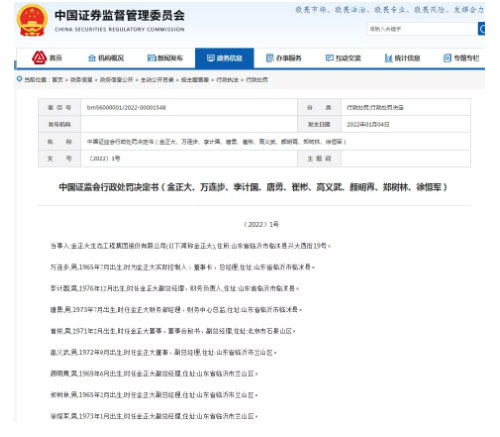Viewport: 500px width, 437px height.
Task: Click the document name in the info table
Action: (216, 142)
